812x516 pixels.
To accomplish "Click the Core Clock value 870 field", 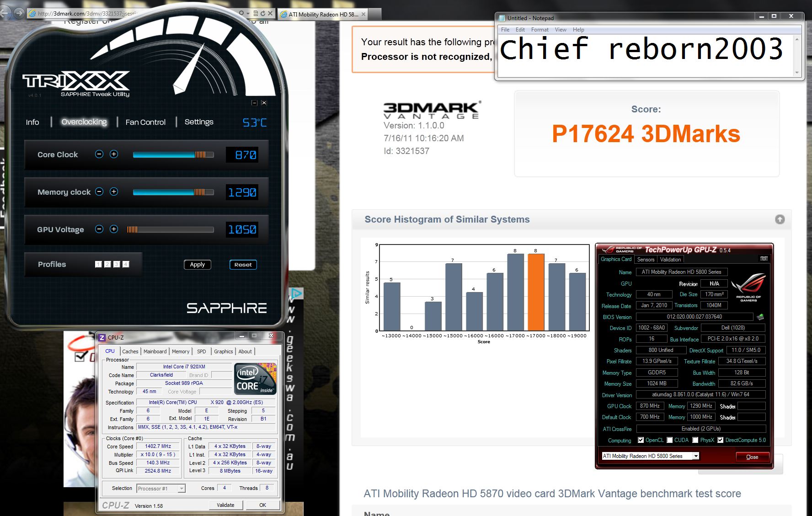I will (x=242, y=154).
